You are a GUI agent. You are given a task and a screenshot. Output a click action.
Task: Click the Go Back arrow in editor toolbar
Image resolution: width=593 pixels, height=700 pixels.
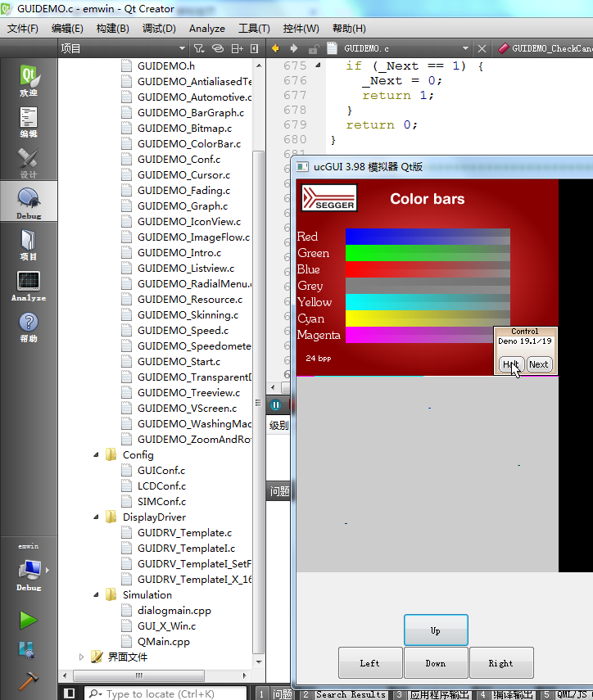(275, 48)
